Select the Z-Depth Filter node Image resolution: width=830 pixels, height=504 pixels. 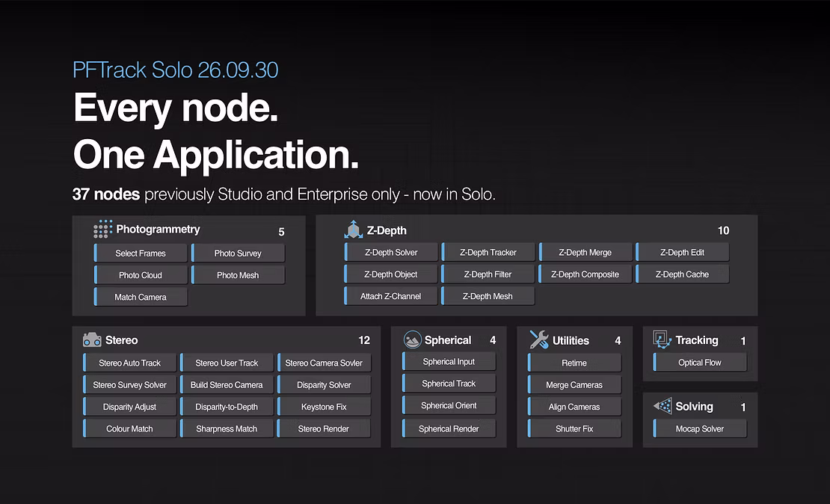point(488,274)
